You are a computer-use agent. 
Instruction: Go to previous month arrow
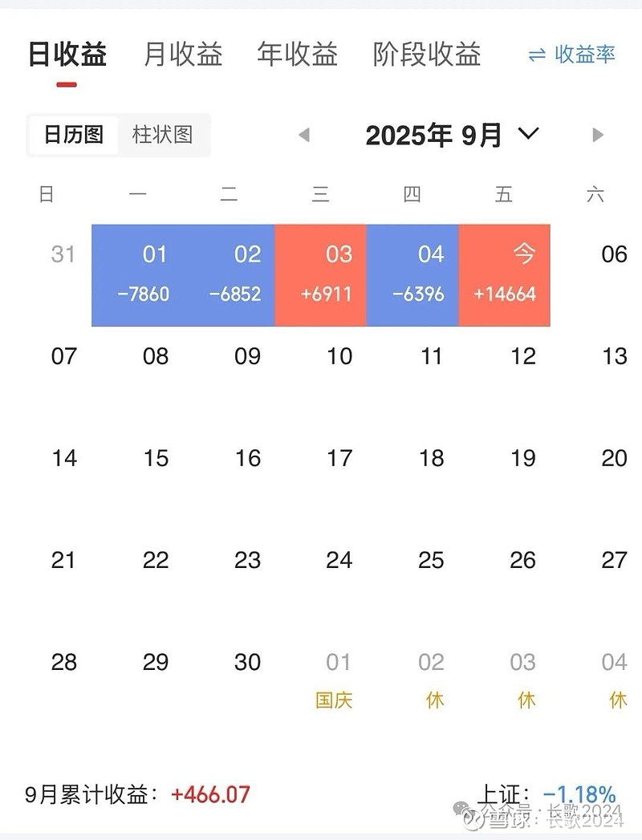(304, 135)
